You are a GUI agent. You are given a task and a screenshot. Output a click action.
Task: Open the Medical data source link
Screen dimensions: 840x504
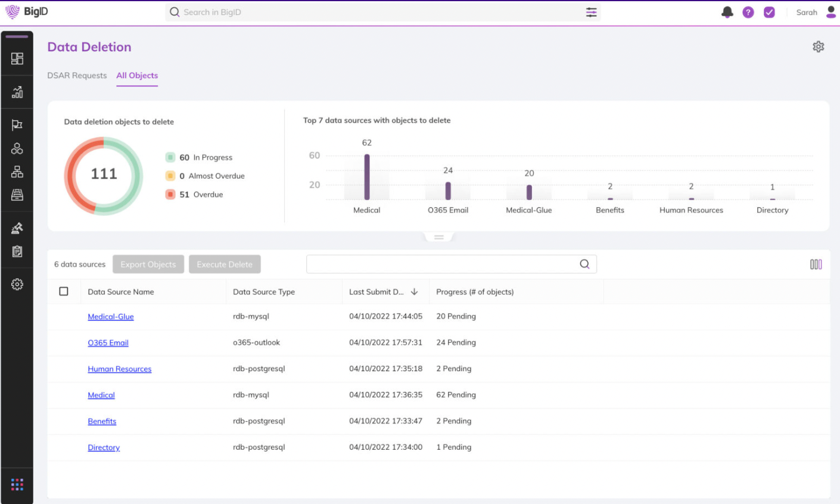point(101,396)
